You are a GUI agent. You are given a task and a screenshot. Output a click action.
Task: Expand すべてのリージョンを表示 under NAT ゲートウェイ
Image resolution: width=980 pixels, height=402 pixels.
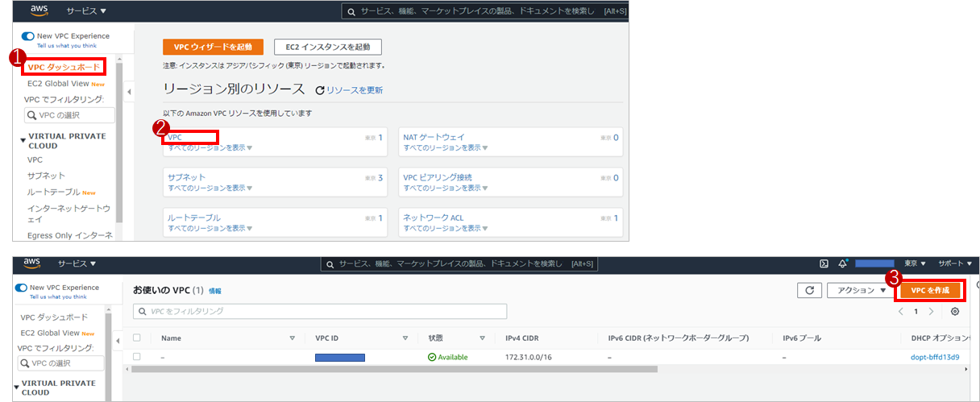coord(446,148)
